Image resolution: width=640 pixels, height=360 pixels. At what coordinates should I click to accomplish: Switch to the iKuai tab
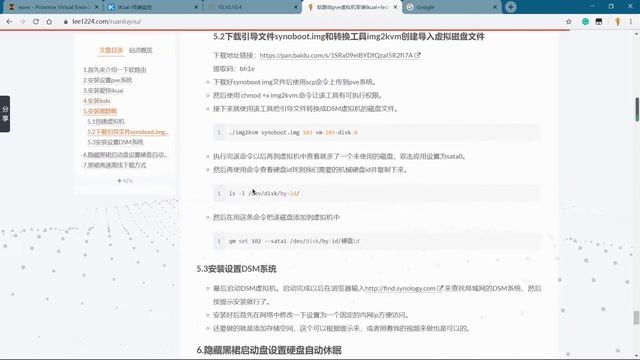click(153, 7)
